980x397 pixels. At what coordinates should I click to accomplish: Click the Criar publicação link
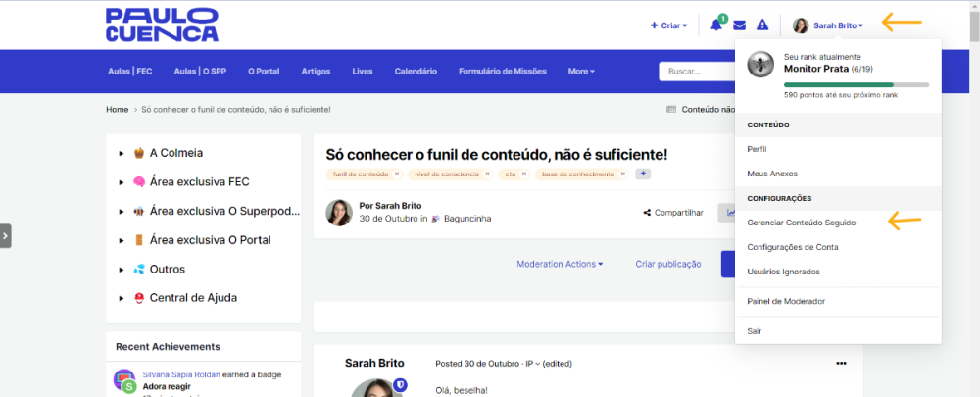pyautogui.click(x=668, y=264)
